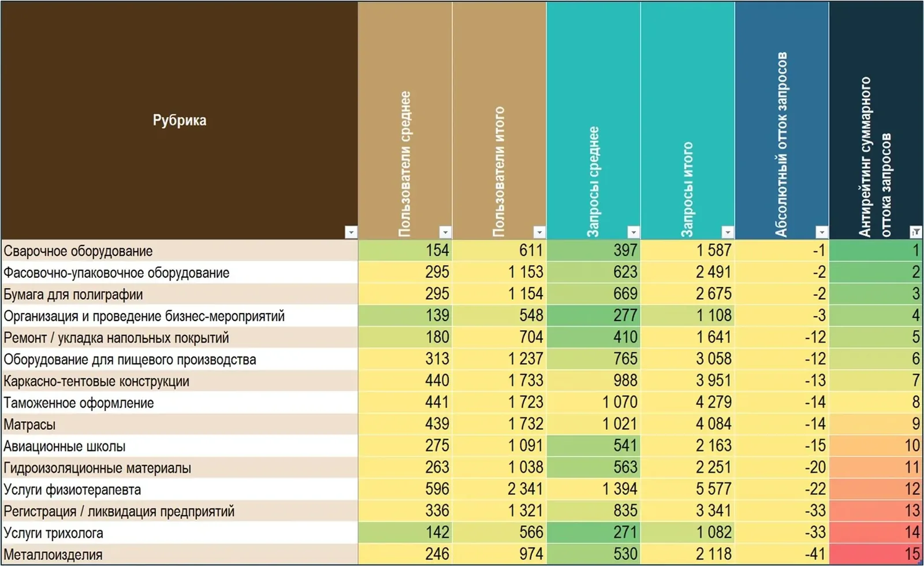Image resolution: width=924 pixels, height=566 pixels.
Task: Select the Пользователи итого header label
Action: tap(499, 172)
